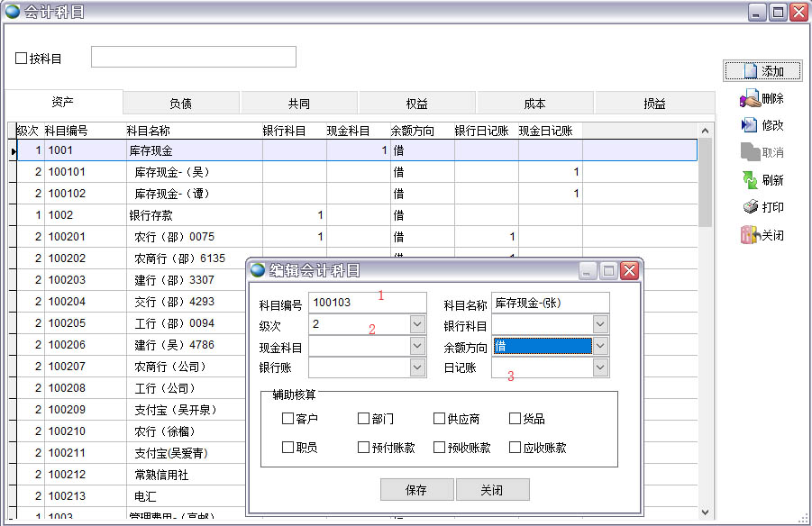Expand the 余额方向 dropdown

(x=601, y=346)
